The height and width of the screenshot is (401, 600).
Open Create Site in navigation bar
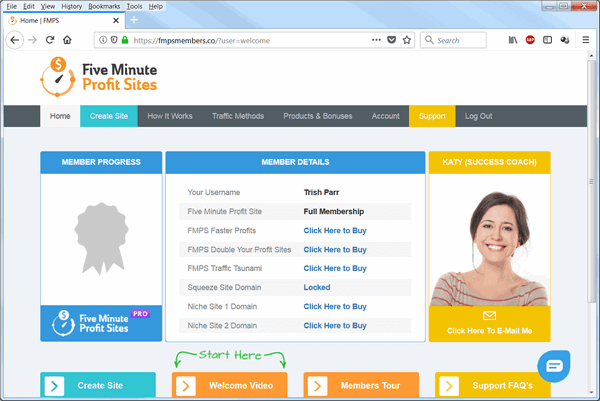[x=109, y=116]
